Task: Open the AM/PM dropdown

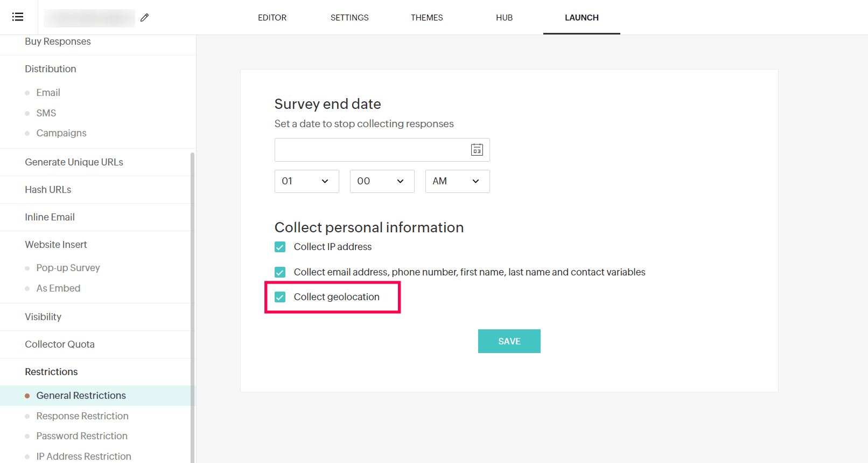Action: click(457, 181)
